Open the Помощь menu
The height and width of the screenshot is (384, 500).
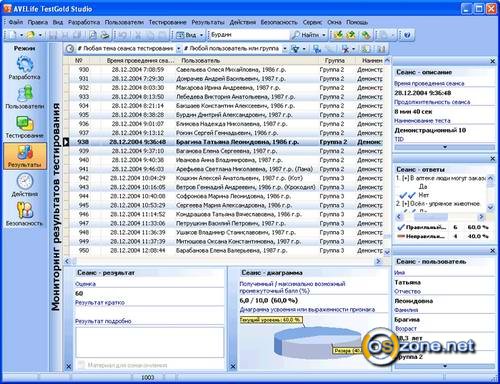click(x=357, y=22)
